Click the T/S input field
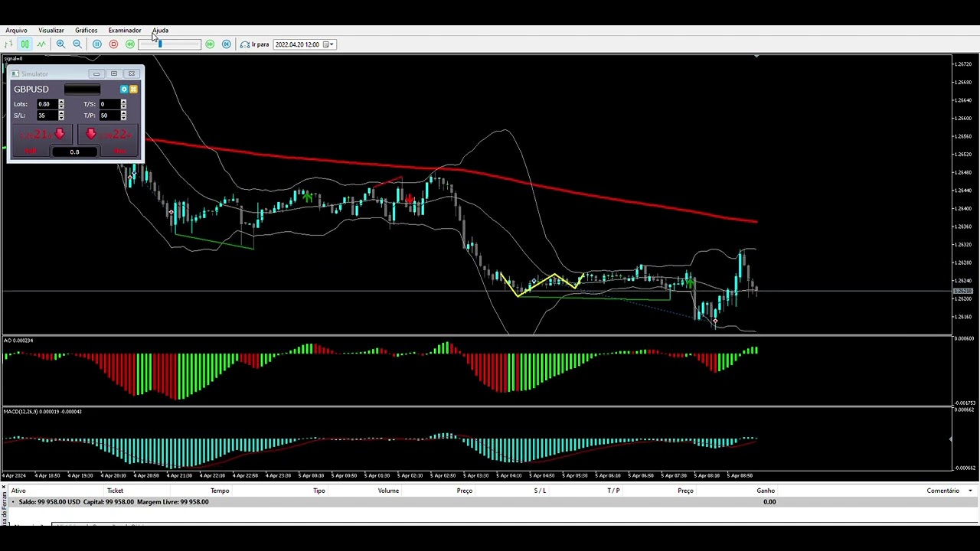Image resolution: width=980 pixels, height=551 pixels. 110,104
